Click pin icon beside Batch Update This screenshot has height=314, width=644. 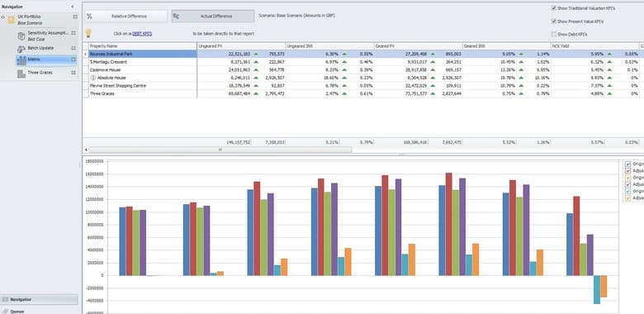click(73, 48)
